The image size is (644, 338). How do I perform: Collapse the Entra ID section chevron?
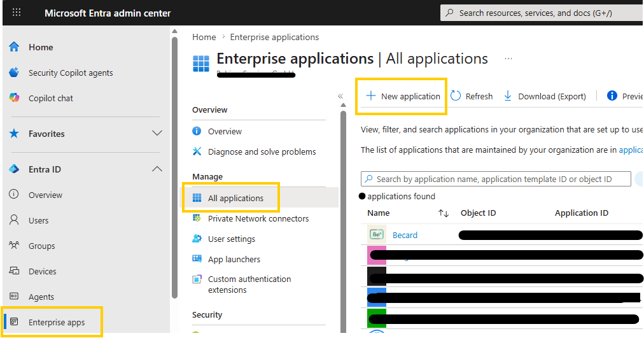pyautogui.click(x=157, y=169)
